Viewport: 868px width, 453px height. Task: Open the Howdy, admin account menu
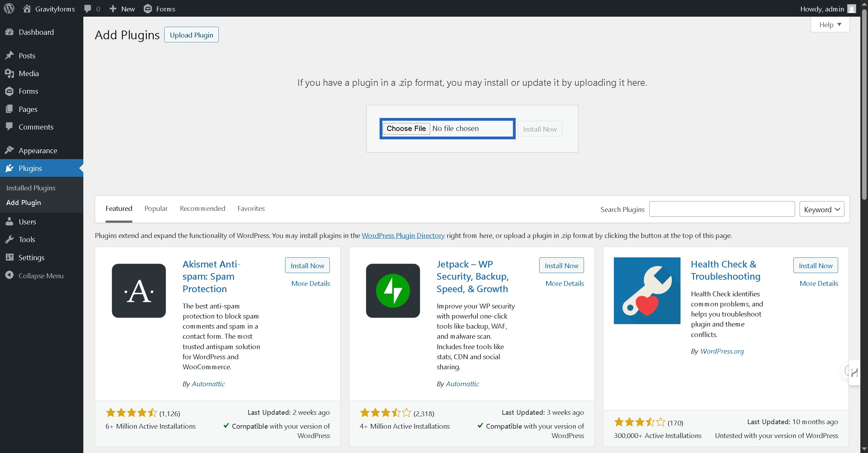(828, 9)
